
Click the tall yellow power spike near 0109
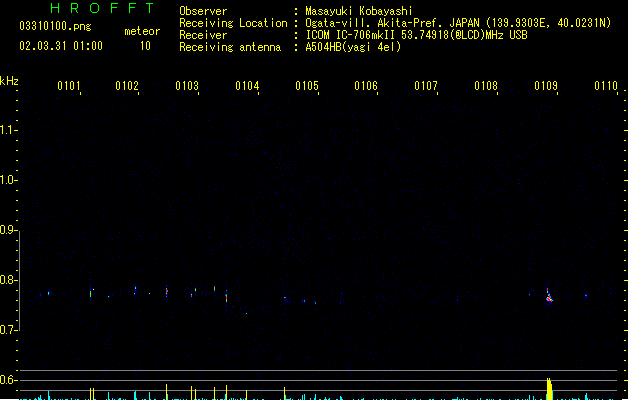coord(549,389)
